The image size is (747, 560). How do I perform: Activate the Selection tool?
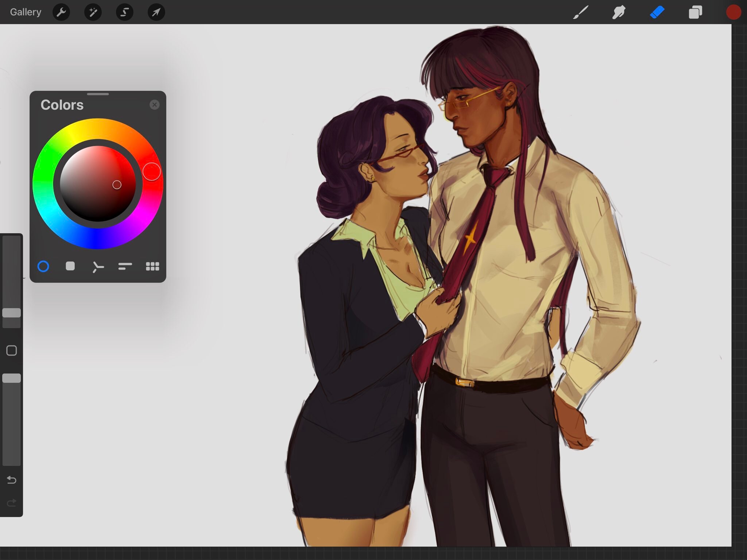coord(124,12)
